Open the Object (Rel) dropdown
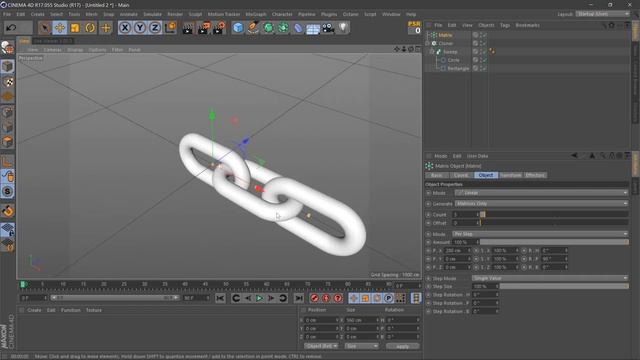The height and width of the screenshot is (360, 640). [x=321, y=346]
